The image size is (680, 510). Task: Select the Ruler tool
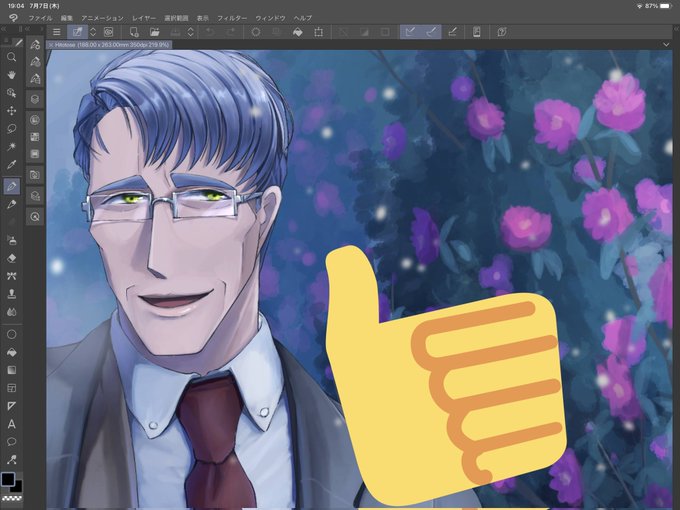pos(11,406)
